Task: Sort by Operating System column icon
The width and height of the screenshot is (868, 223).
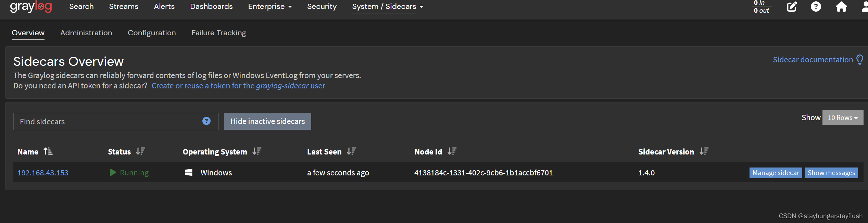Action: click(x=257, y=151)
